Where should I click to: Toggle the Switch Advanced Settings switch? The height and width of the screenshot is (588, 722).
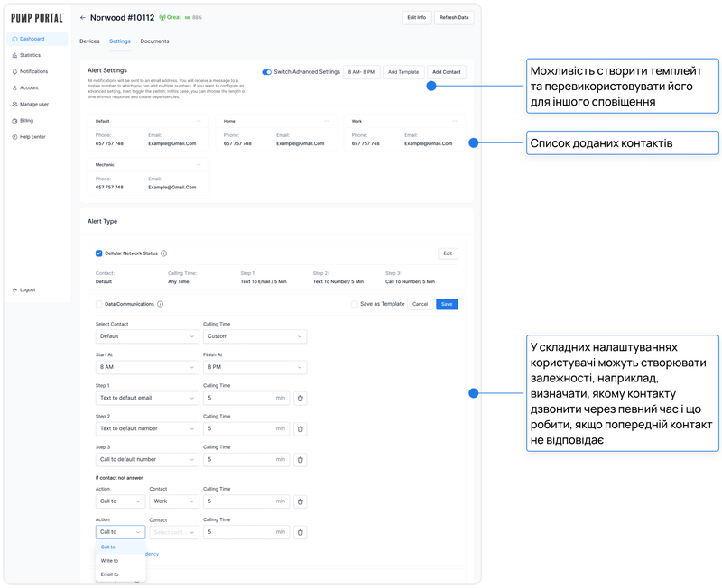click(x=266, y=72)
